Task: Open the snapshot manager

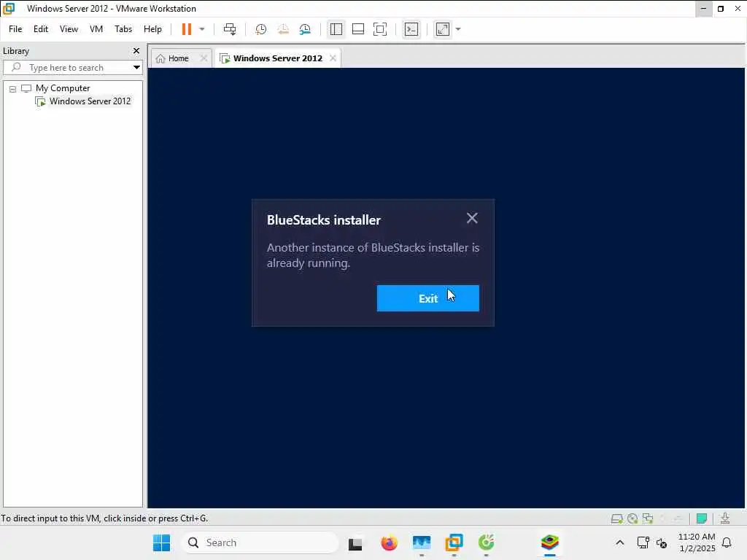Action: click(x=305, y=29)
